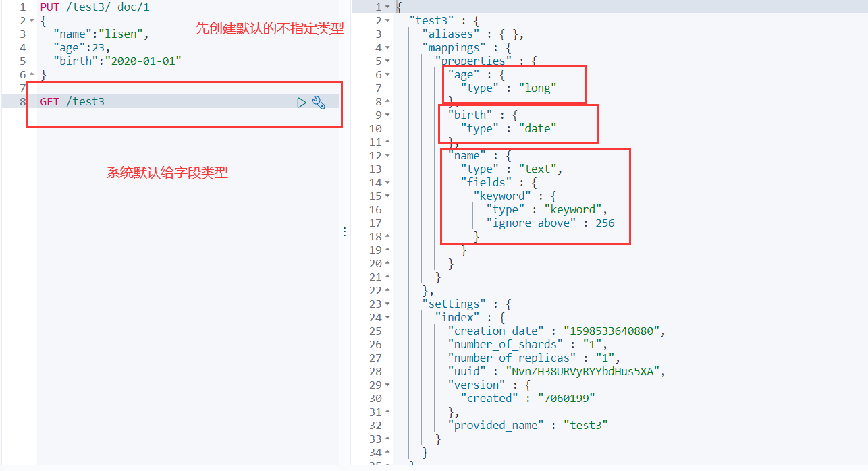Click the "creation_date" value line
This screenshot has width=868, height=471.
click(557, 331)
